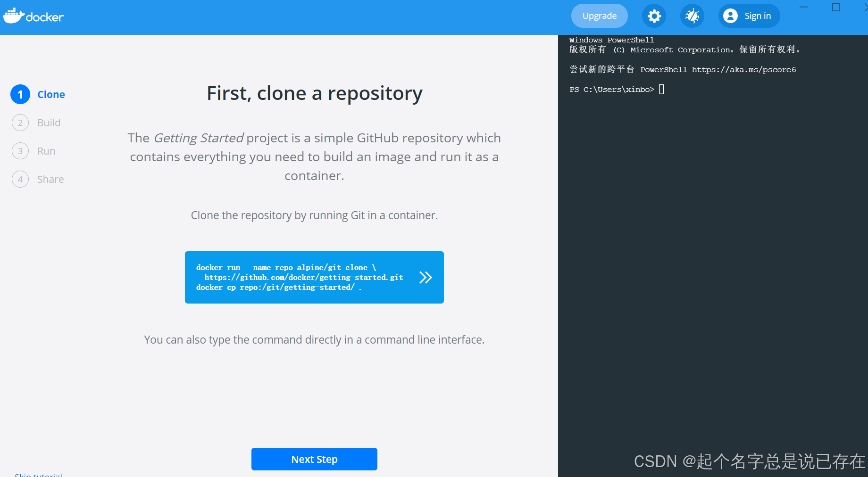Click the Skip tutorial link

click(39, 475)
